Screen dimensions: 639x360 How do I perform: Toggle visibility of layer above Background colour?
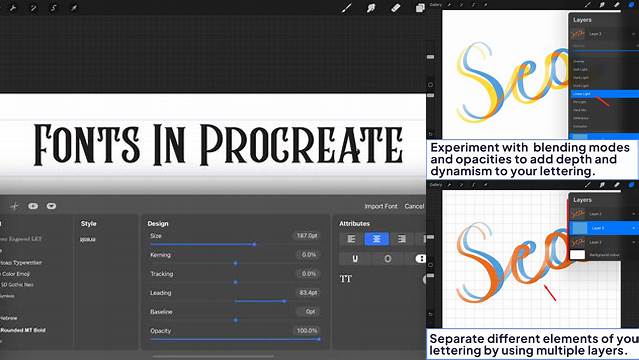pyautogui.click(x=634, y=242)
